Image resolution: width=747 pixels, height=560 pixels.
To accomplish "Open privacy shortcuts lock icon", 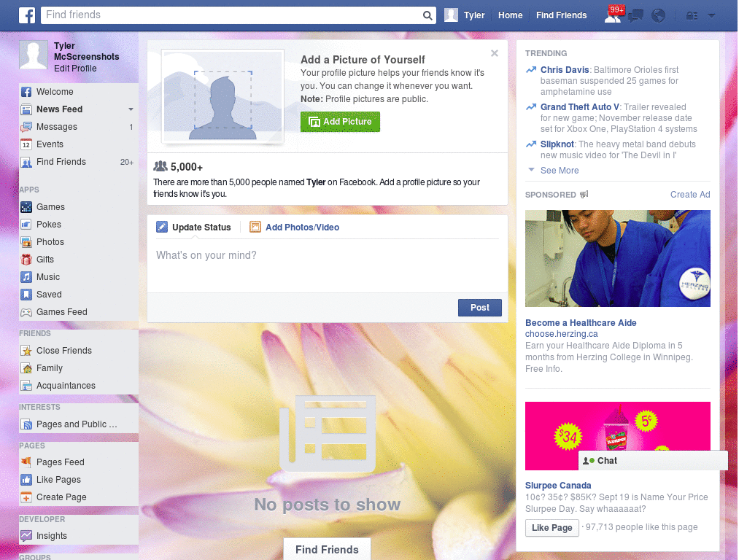I will click(x=692, y=16).
